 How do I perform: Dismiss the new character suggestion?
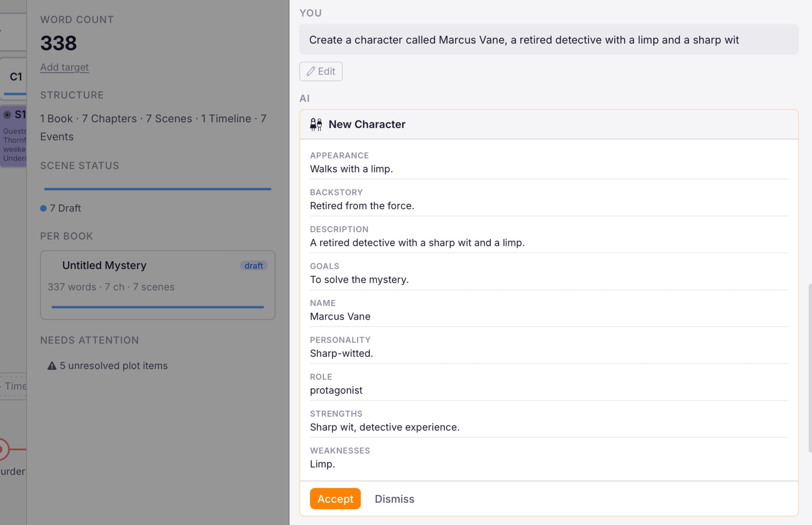point(394,498)
